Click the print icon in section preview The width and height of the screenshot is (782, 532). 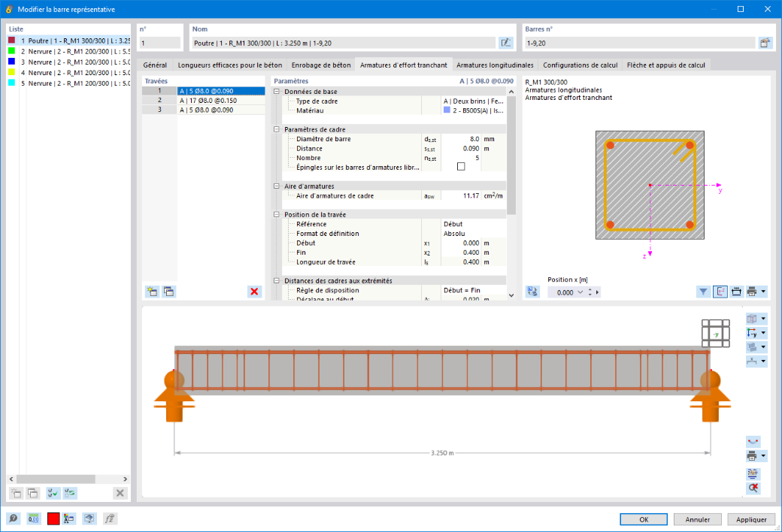(x=752, y=292)
